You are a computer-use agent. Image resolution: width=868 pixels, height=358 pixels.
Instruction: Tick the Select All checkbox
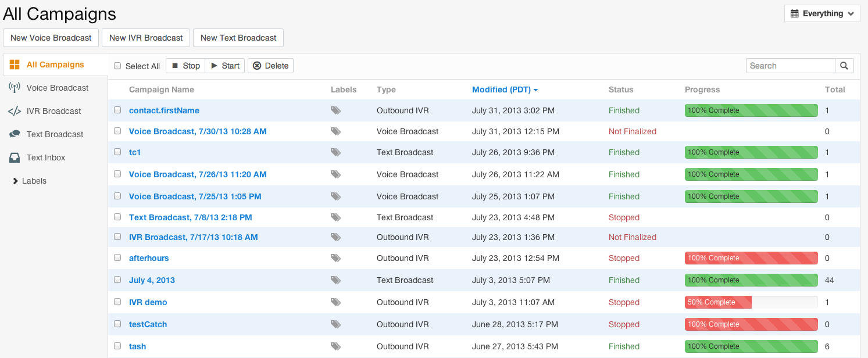coord(117,66)
